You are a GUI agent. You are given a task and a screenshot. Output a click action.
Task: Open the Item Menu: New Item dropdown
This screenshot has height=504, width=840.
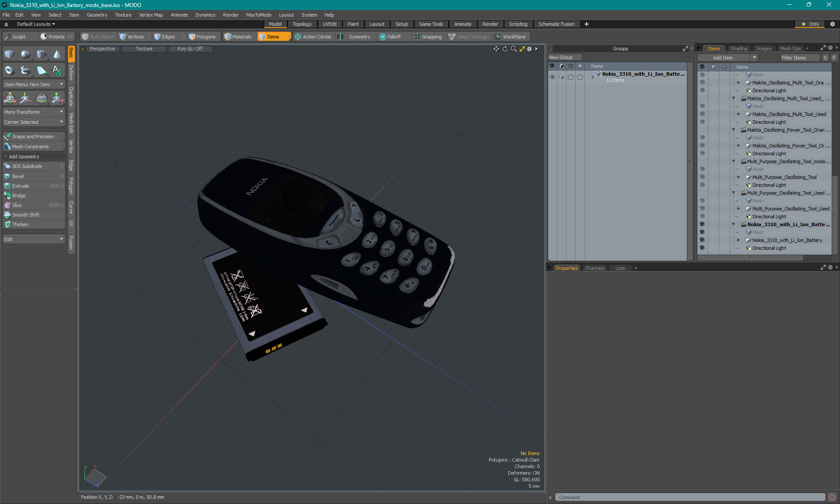tap(34, 84)
